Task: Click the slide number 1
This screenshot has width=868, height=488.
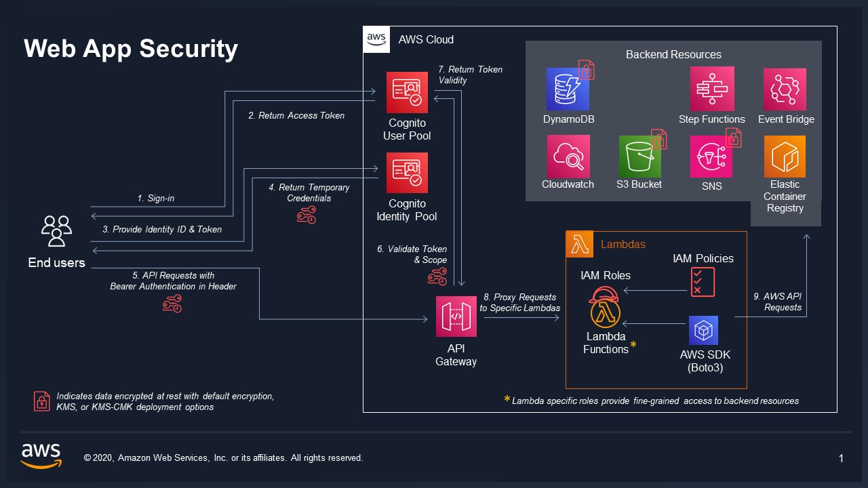Action: tap(842, 459)
